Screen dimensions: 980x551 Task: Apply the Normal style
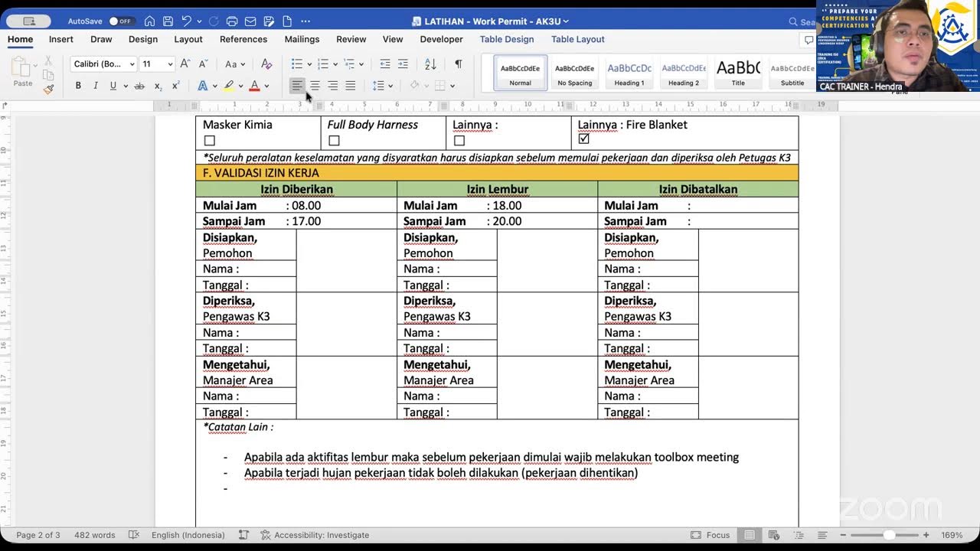521,73
